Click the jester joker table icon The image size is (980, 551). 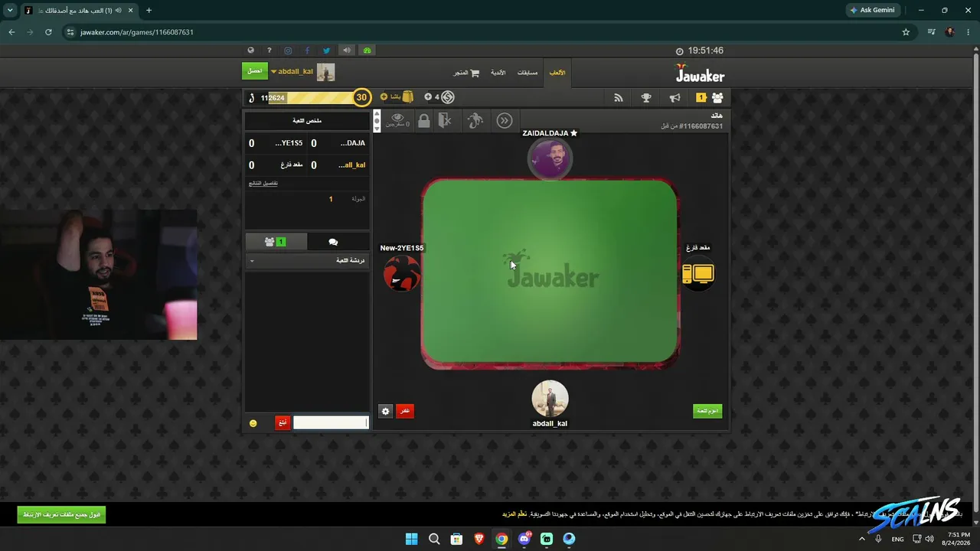(x=475, y=120)
